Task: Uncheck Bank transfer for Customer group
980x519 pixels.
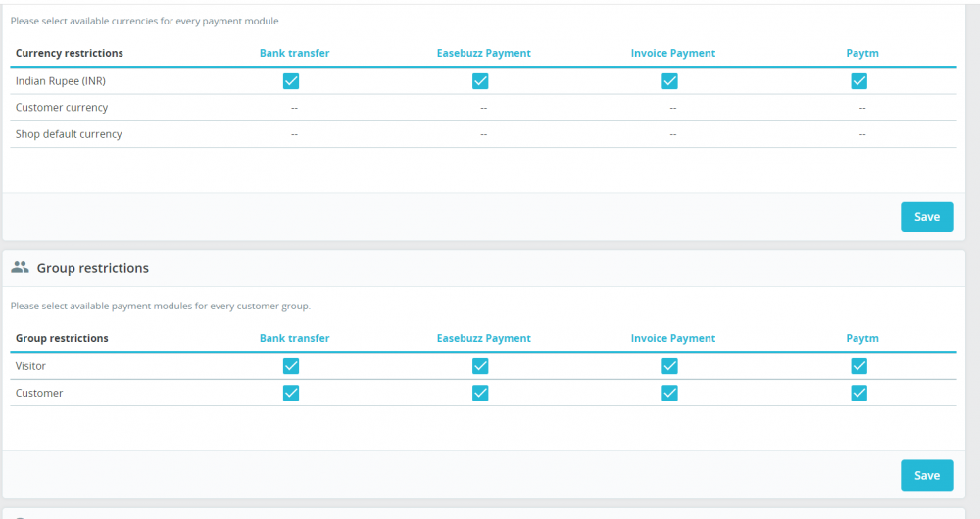Action: pos(291,393)
